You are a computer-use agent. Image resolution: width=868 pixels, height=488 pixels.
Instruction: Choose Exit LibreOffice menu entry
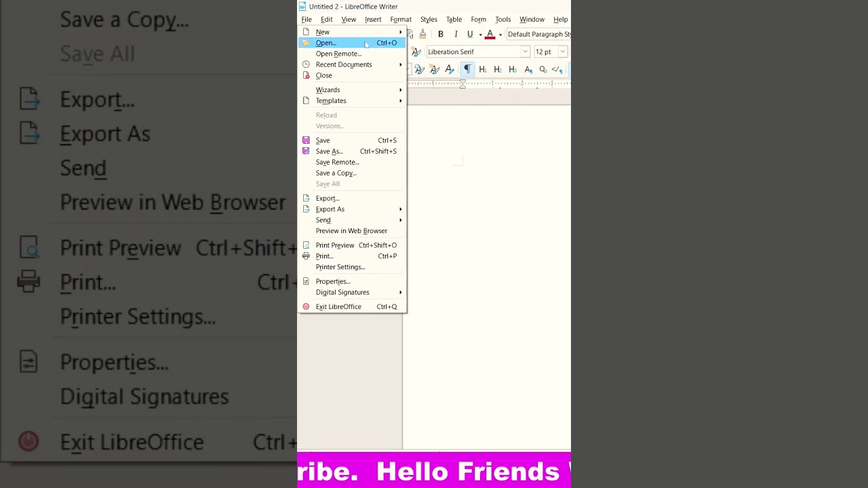point(352,306)
